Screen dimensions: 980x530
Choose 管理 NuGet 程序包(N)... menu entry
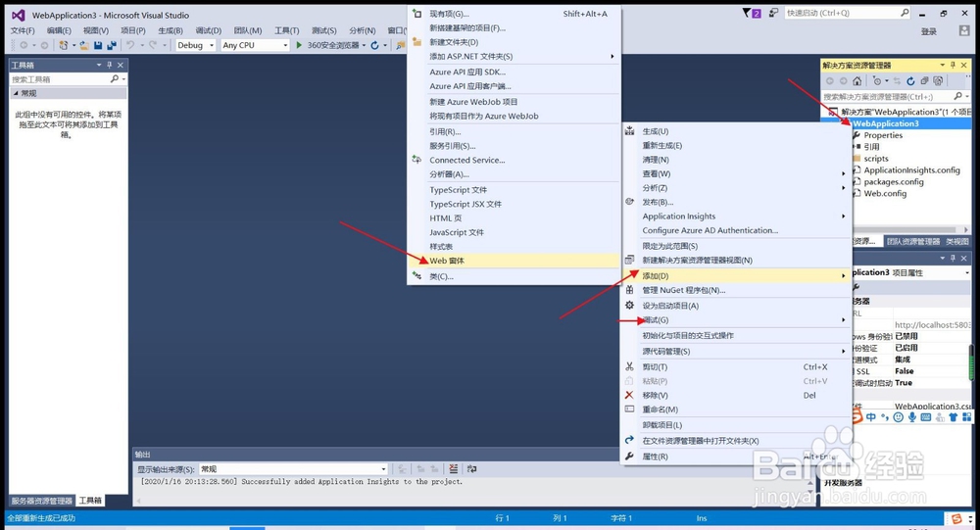(736, 290)
